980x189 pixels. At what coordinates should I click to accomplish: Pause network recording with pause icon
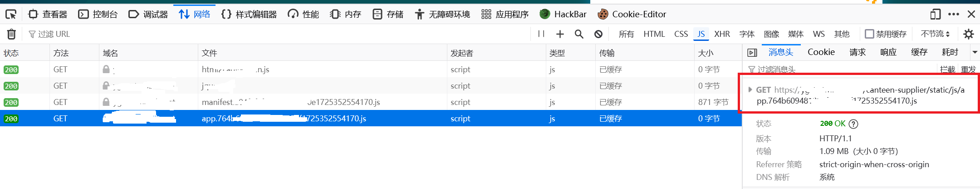(x=541, y=34)
